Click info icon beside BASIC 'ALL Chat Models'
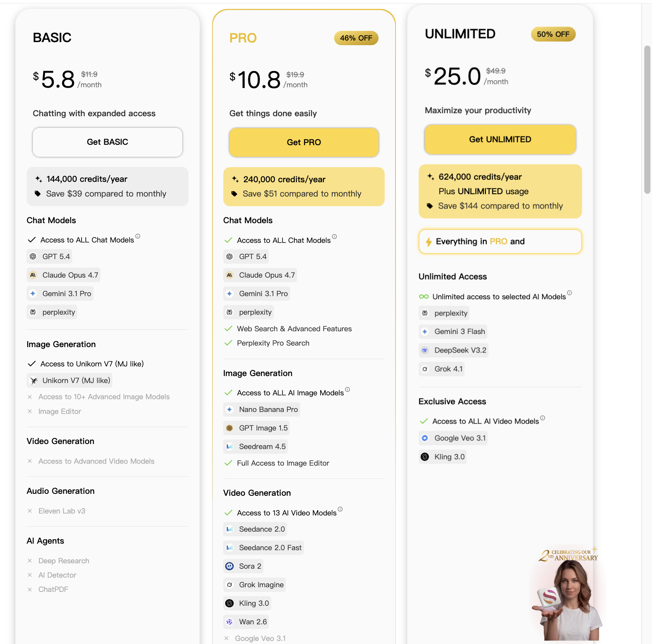 coord(138,236)
